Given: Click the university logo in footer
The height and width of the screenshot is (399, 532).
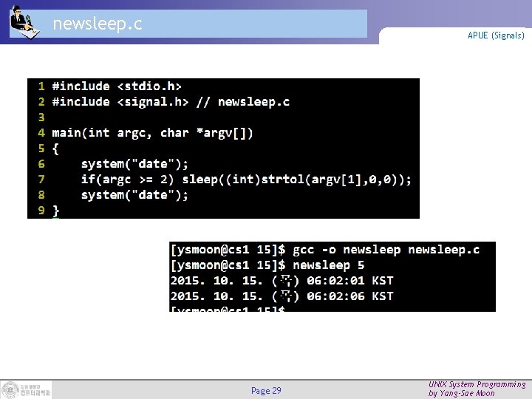Looking at the screenshot, I should tap(26, 389).
